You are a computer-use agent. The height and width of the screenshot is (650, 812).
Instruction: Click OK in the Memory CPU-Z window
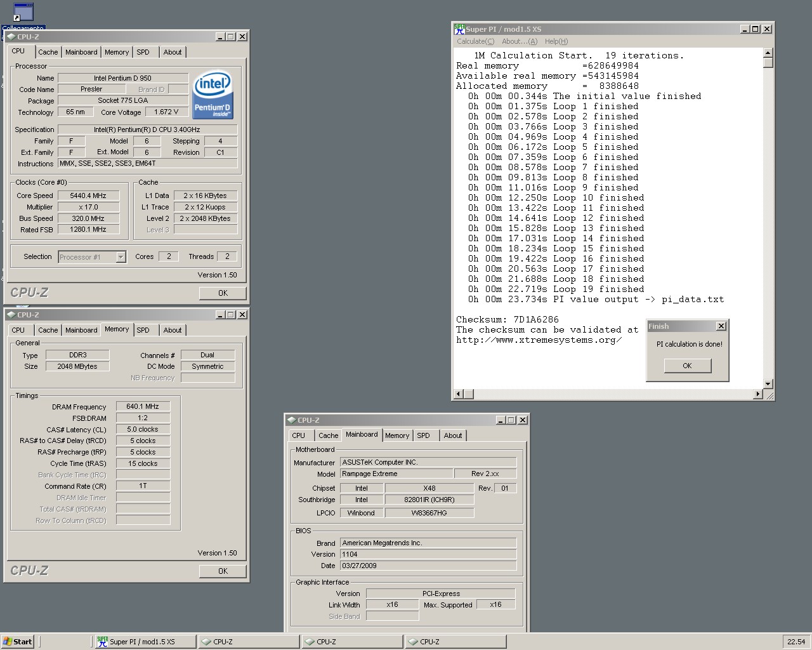pos(223,571)
